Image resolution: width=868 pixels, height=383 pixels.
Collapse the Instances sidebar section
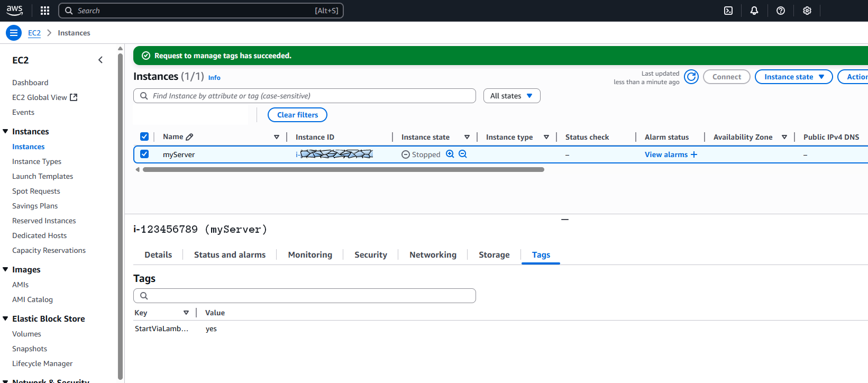point(5,131)
